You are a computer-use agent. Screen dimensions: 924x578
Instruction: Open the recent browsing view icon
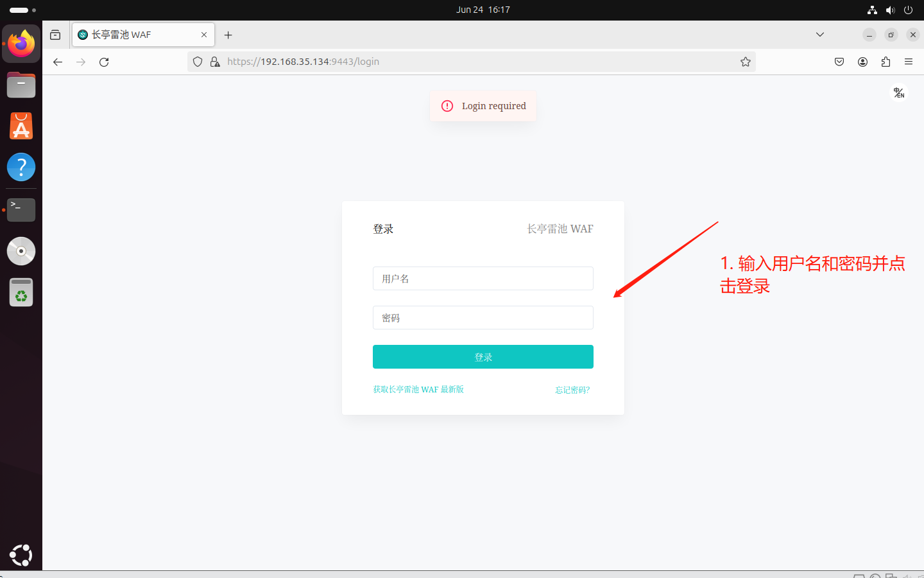tap(55, 35)
